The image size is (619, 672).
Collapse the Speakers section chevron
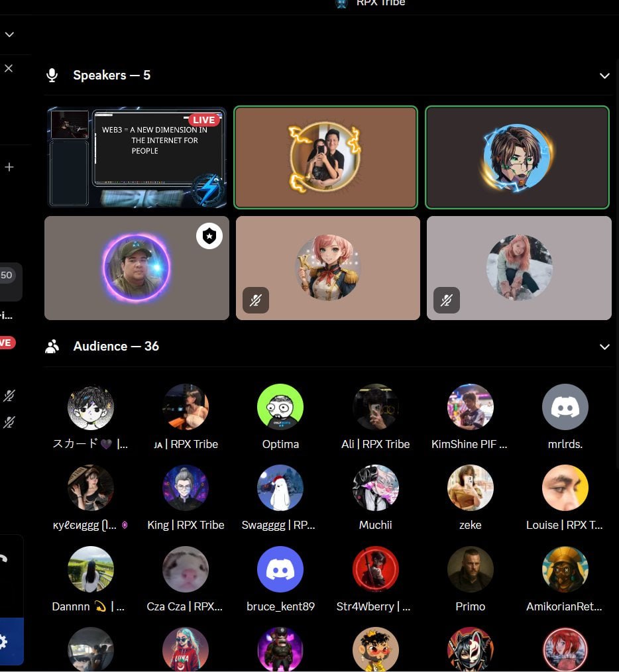pos(604,76)
